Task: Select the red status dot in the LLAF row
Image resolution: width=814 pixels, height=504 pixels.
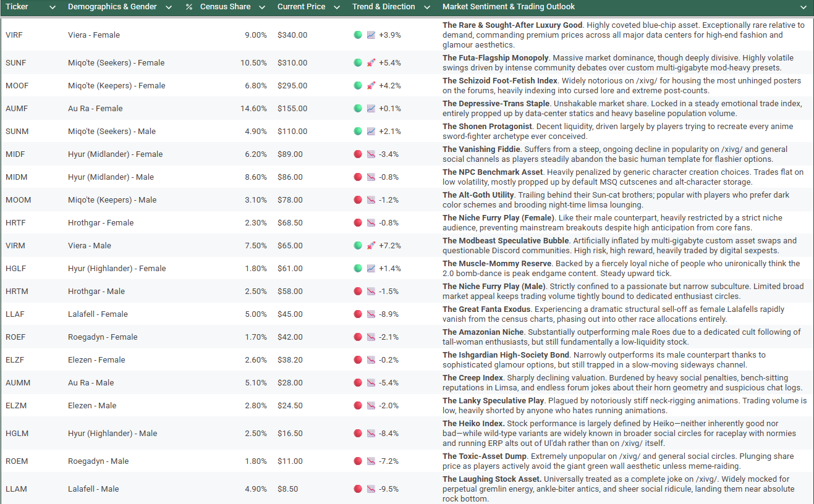Action: point(358,314)
